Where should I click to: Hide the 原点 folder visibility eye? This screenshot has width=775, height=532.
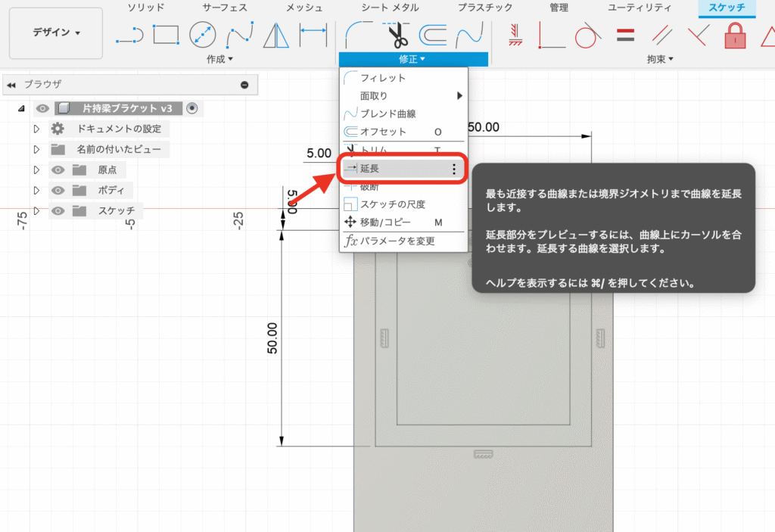[58, 170]
